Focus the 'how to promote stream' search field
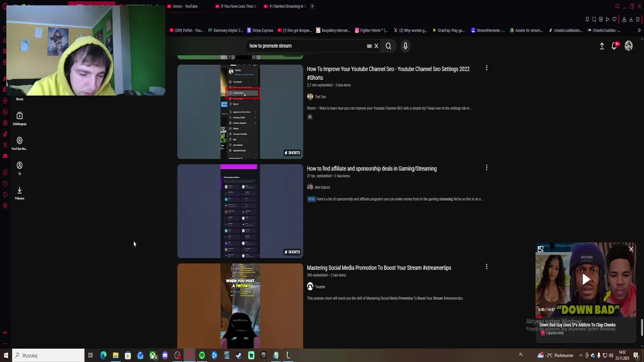This screenshot has width=644, height=362. 307,46
